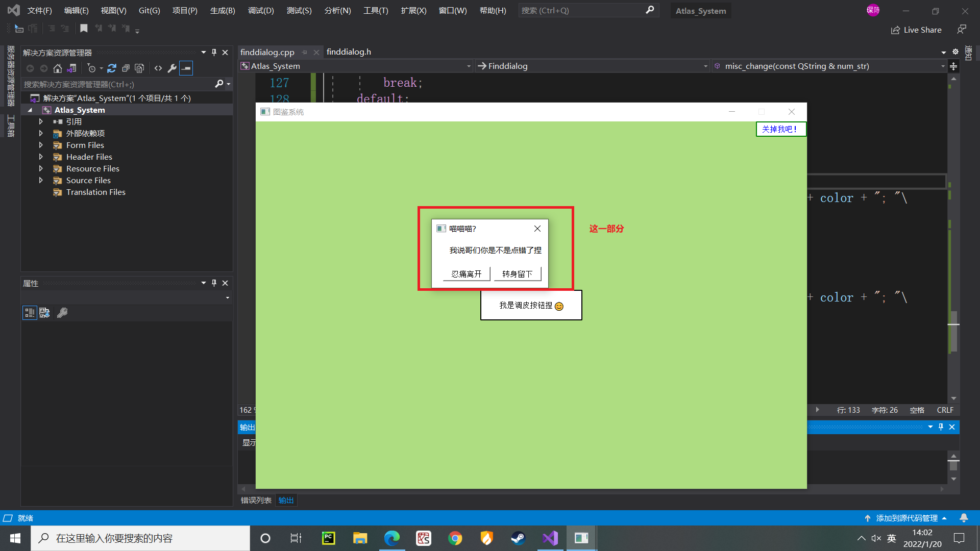Click the 转身留下 button in dialog
The image size is (980, 551).
[517, 274]
